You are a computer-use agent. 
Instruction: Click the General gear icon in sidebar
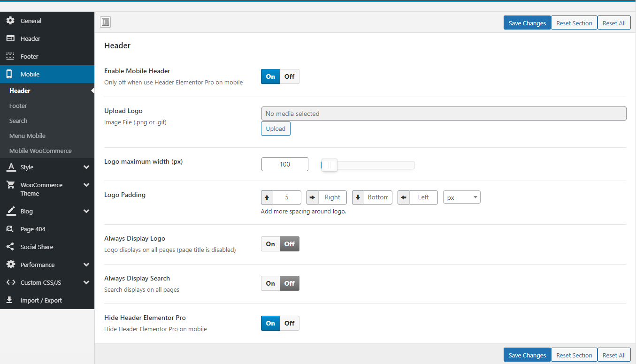pyautogui.click(x=10, y=21)
